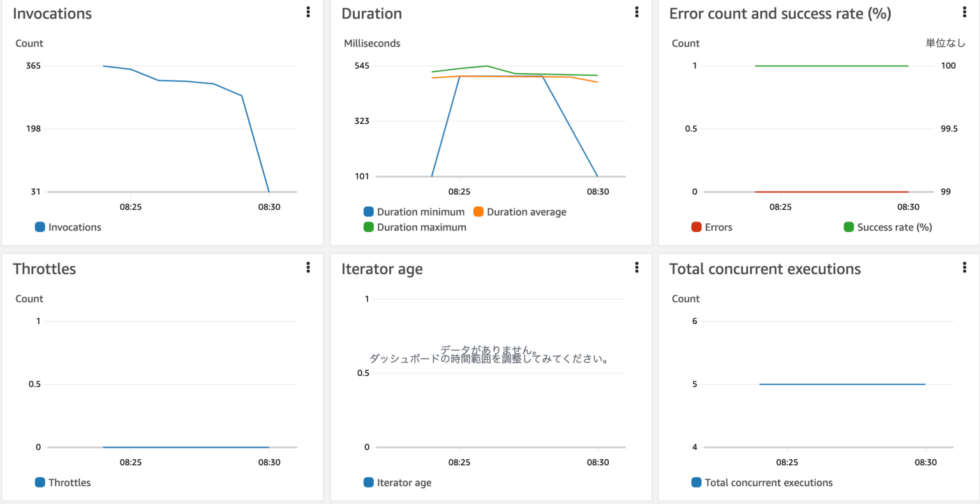
Task: Open the Error count widget actions menu
Action: pos(964,12)
